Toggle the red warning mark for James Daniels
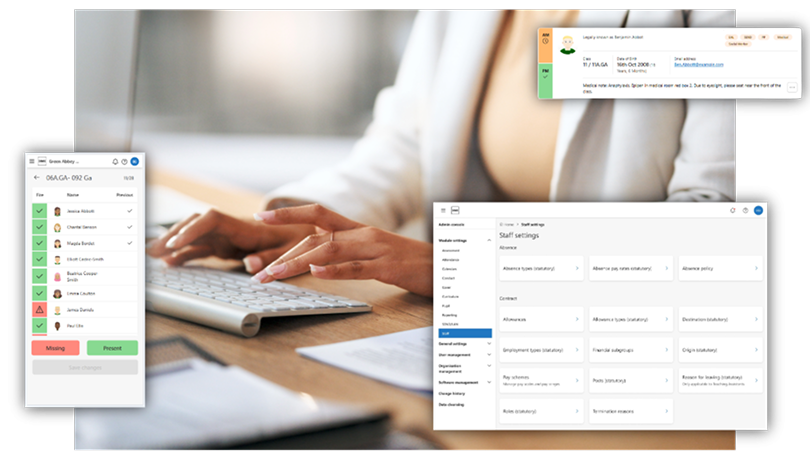Image resolution: width=810 pixels, height=460 pixels. click(x=39, y=310)
